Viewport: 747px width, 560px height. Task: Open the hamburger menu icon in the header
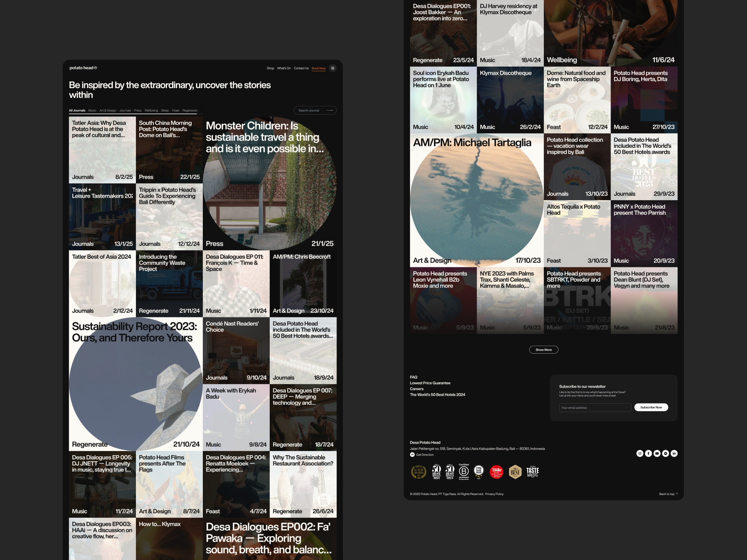(x=332, y=68)
